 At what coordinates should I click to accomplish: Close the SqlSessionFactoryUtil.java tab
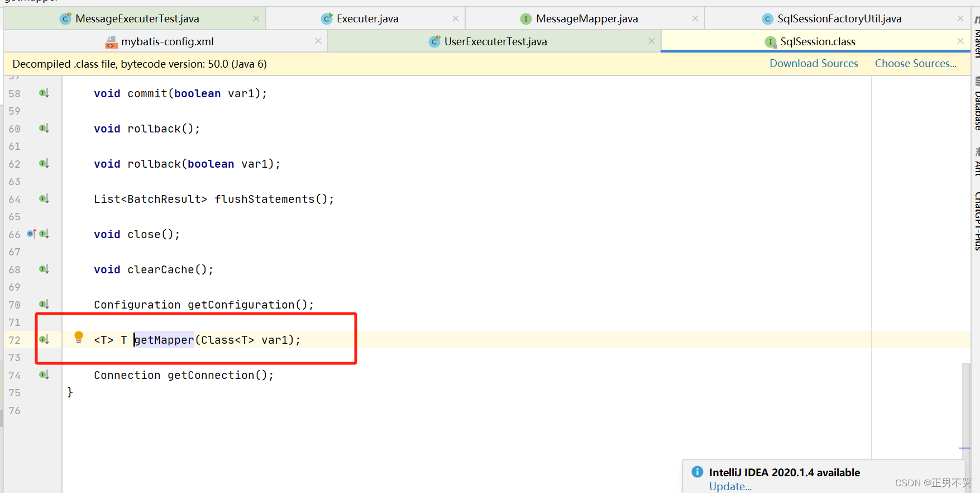960,18
